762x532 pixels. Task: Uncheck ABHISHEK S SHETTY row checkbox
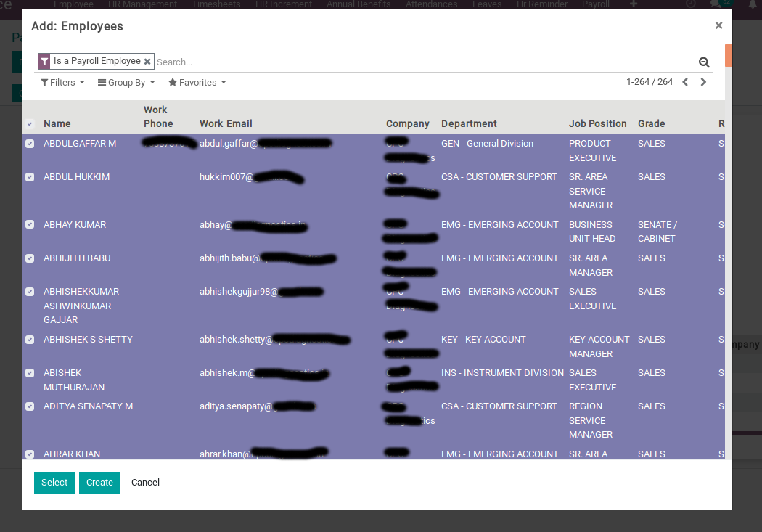click(30, 340)
